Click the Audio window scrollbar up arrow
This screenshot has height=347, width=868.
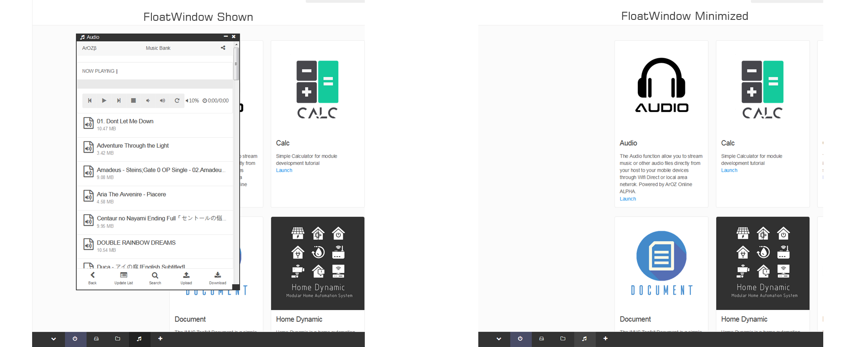point(236,44)
